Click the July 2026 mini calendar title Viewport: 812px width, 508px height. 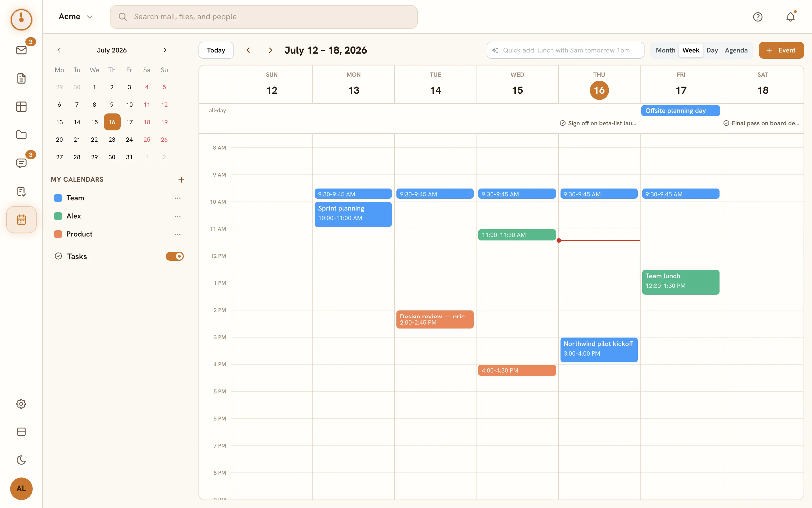(x=112, y=51)
